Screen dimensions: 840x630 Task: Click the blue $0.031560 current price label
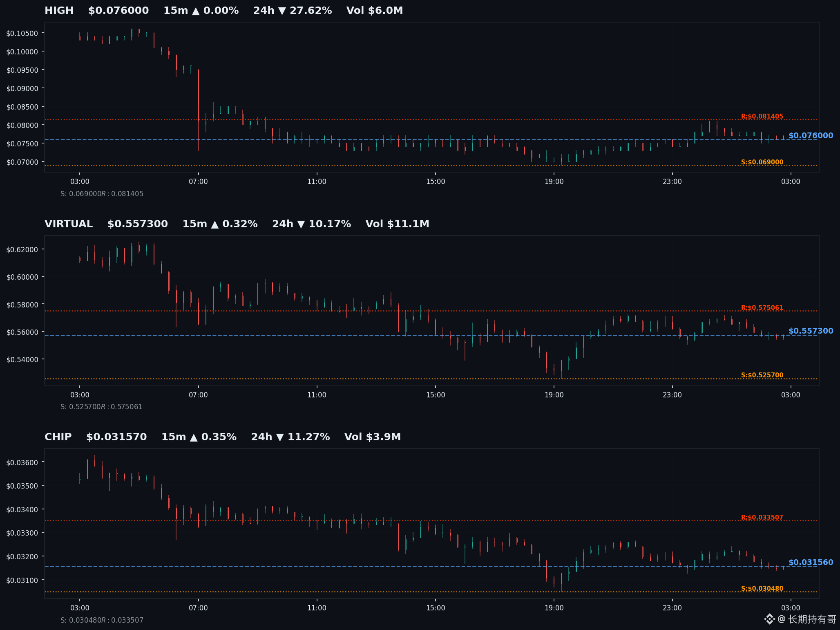(811, 563)
